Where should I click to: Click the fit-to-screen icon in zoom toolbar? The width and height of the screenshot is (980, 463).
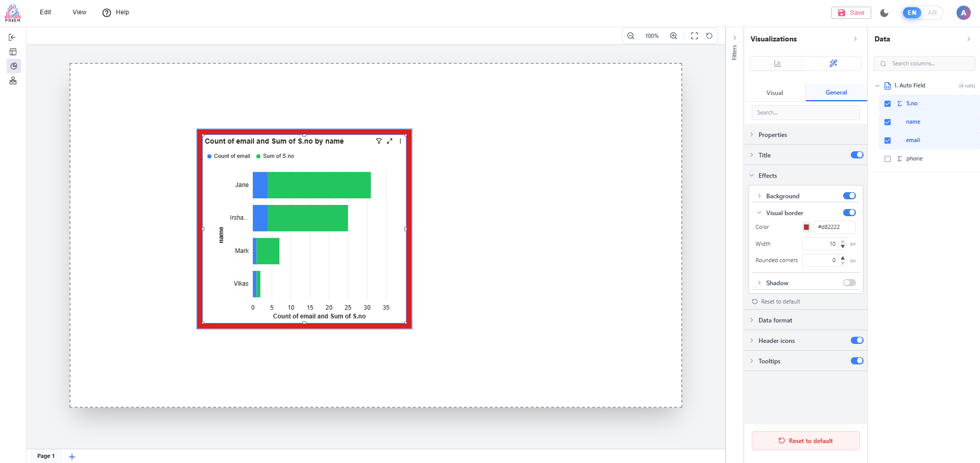(x=695, y=36)
